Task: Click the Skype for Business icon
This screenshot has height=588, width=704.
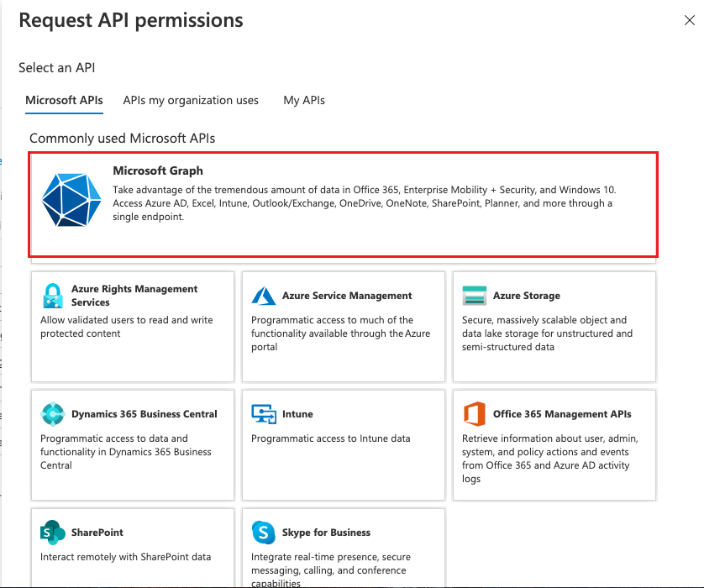Action: pos(264,533)
